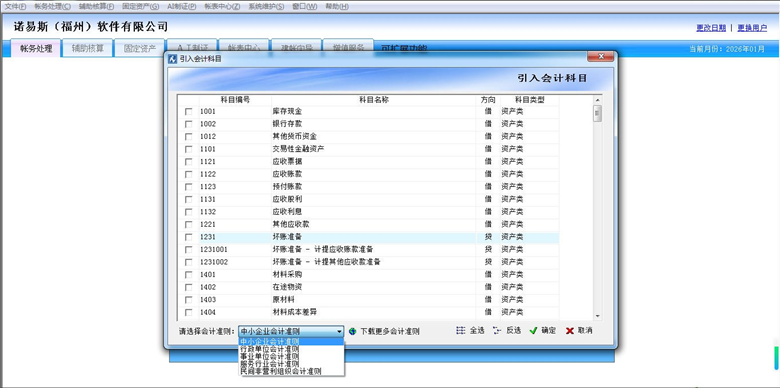Check the box for 1101 交易性金融资产

point(189,149)
